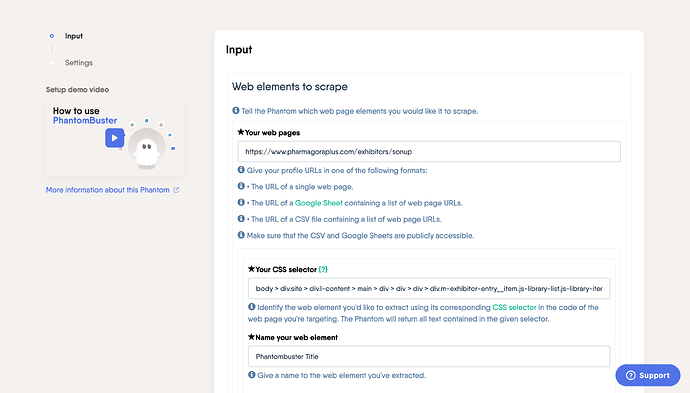
Task: Click info icon beside CSV file line
Action: point(241,219)
